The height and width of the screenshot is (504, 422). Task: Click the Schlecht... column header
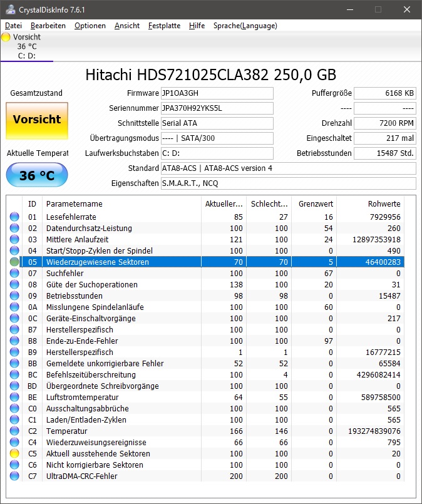coord(269,203)
